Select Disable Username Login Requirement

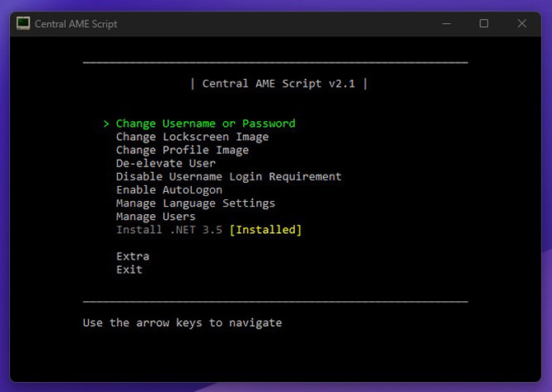(229, 176)
